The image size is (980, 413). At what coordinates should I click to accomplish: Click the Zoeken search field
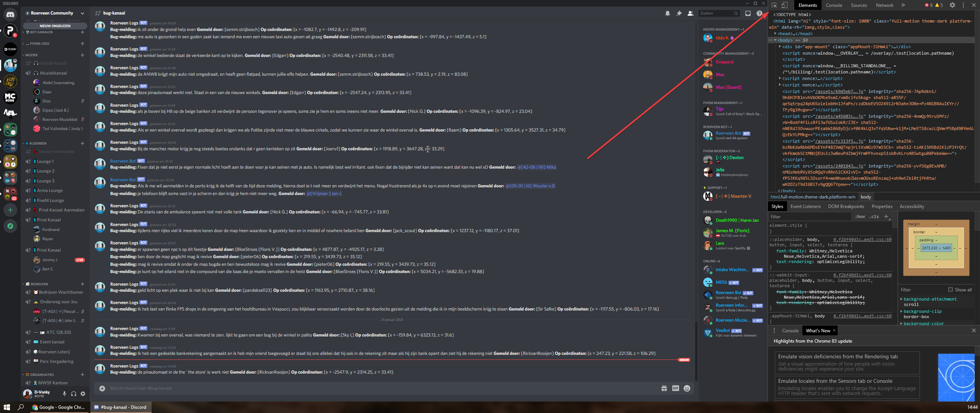(716, 13)
